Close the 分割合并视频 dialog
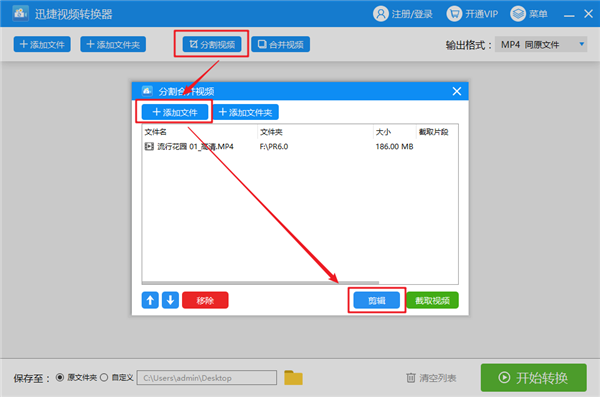The height and width of the screenshot is (397, 600). (457, 91)
